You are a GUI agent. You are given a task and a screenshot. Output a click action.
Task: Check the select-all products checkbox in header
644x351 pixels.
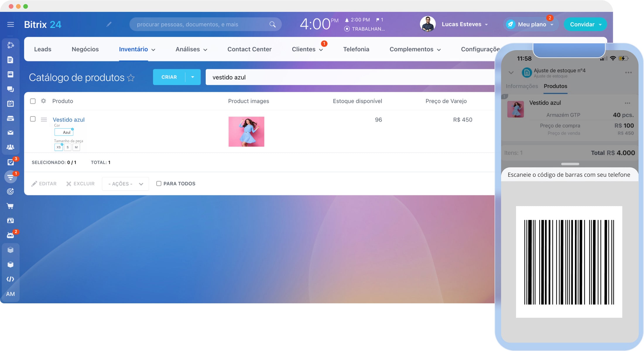pyautogui.click(x=33, y=101)
